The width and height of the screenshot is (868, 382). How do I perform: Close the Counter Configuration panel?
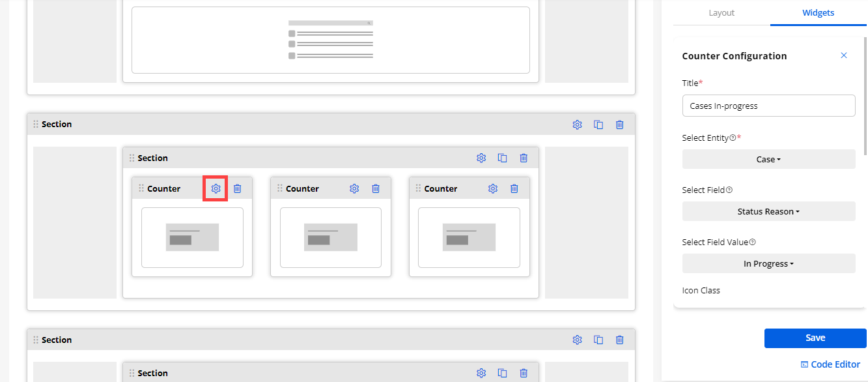(x=844, y=55)
